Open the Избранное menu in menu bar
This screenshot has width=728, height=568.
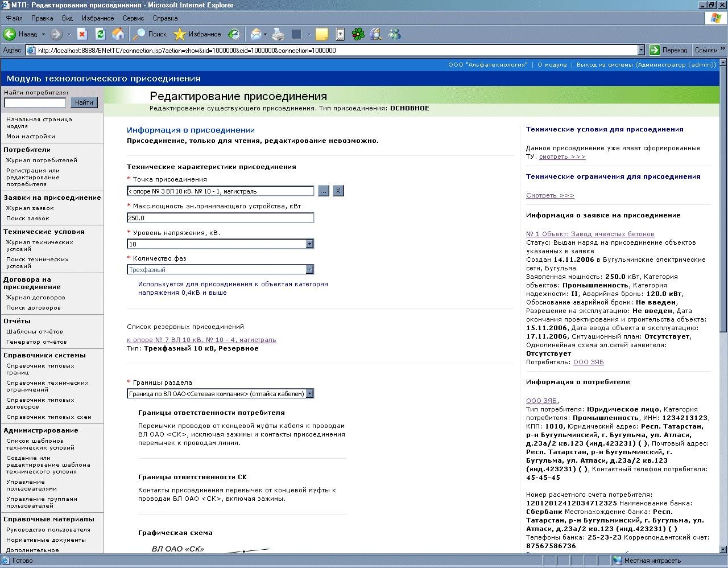(x=98, y=18)
